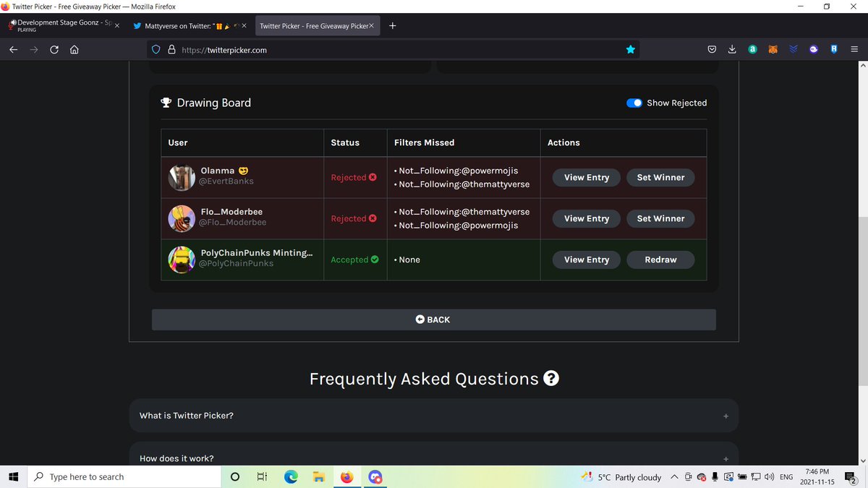Image resolution: width=868 pixels, height=488 pixels.
Task: Open the MetaMask fox extension
Action: (773, 50)
